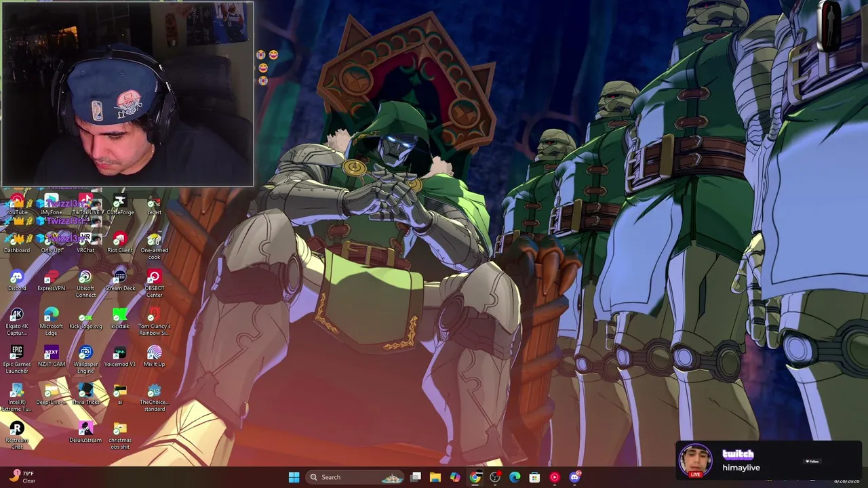Open the ai folder on desktop
The height and width of the screenshot is (488, 868).
click(120, 394)
